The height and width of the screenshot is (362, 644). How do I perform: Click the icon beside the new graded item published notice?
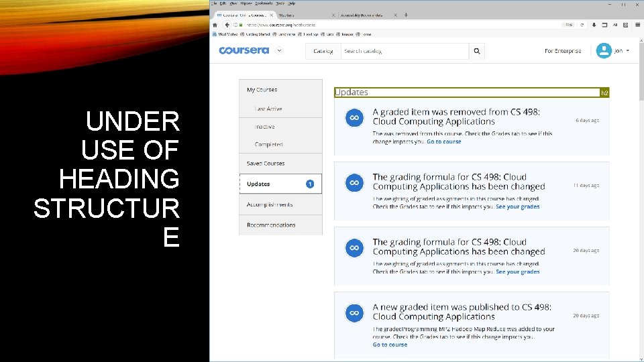pos(354,313)
